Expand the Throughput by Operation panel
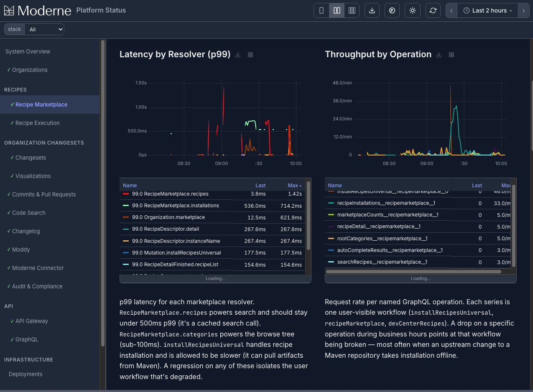533x392 pixels. pyautogui.click(x=451, y=55)
